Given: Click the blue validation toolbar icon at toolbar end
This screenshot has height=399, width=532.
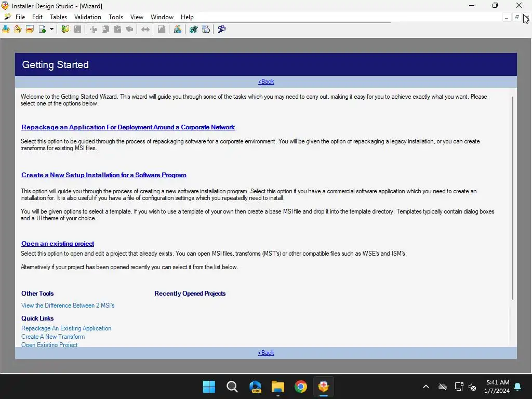Looking at the screenshot, I should [x=221, y=30].
